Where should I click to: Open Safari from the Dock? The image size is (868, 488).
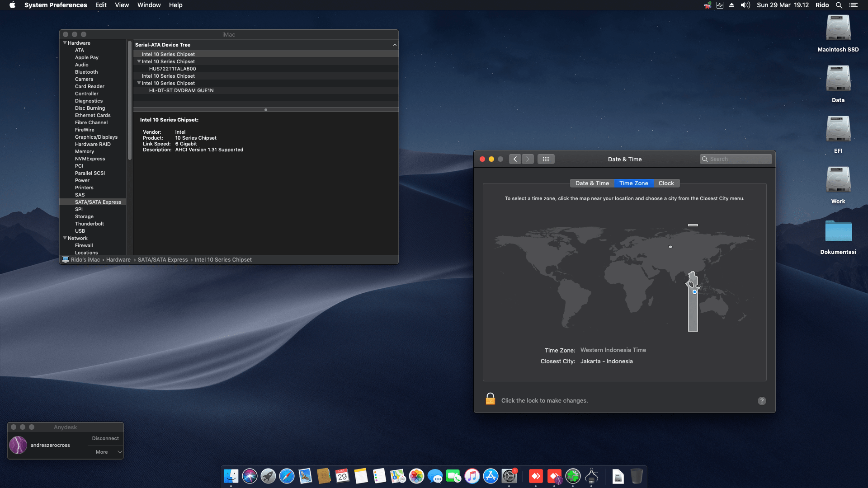click(287, 476)
